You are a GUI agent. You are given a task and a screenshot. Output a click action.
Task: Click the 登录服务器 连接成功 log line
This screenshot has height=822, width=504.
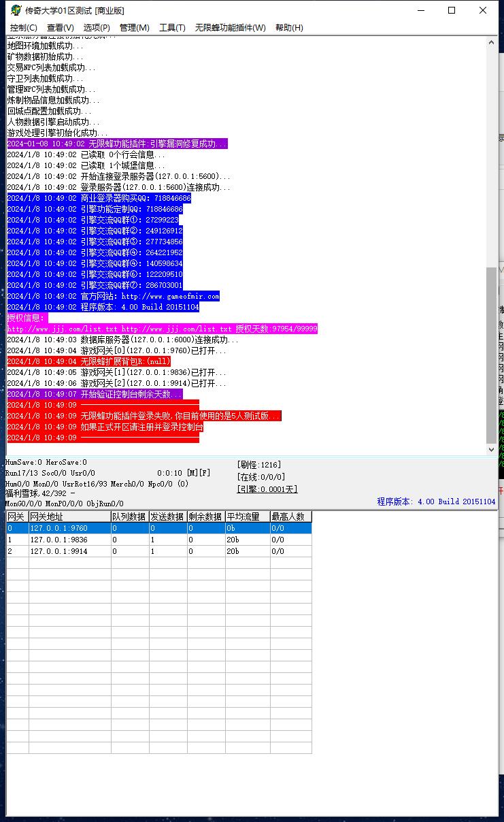[x=118, y=187]
